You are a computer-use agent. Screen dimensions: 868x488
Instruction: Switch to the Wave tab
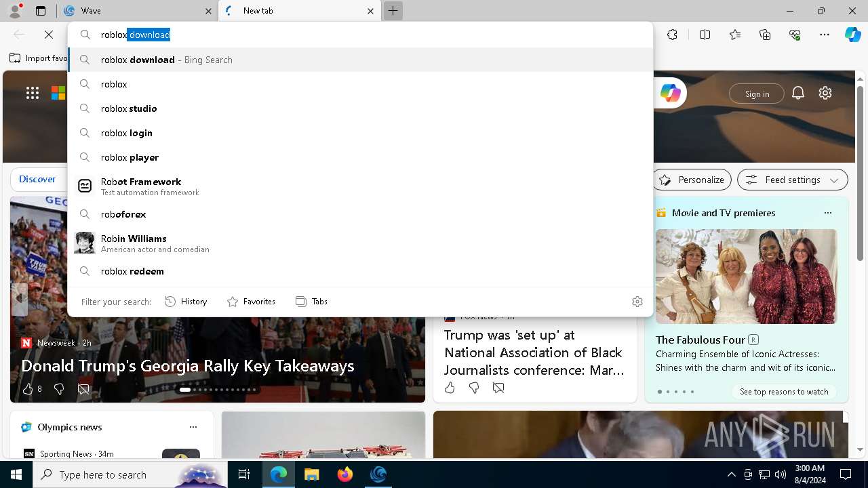coord(138,11)
